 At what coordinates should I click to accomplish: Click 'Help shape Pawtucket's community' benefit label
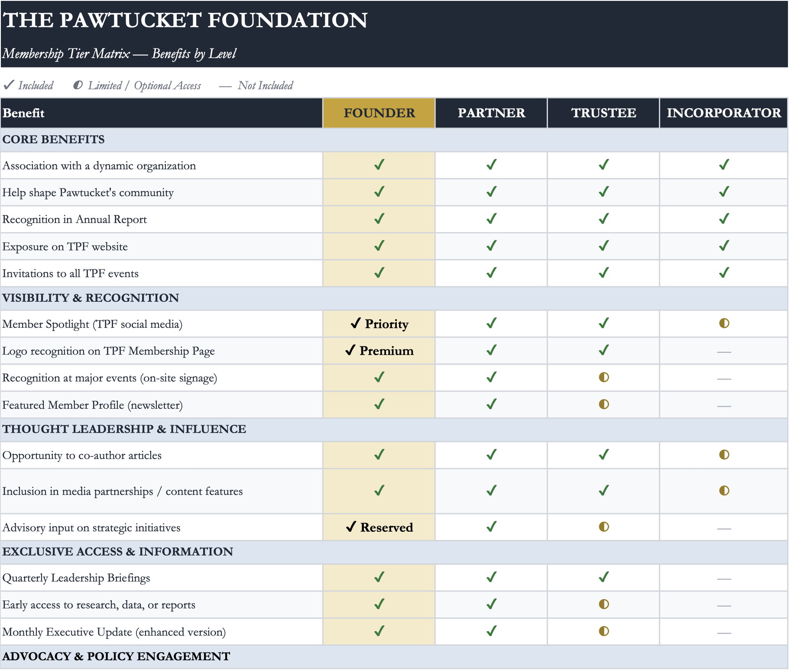coord(88,193)
